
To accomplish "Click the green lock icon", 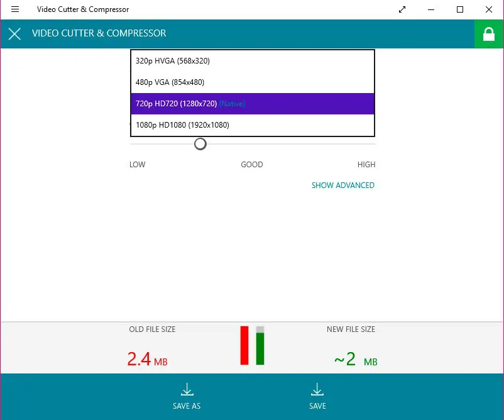I will coord(488,34).
